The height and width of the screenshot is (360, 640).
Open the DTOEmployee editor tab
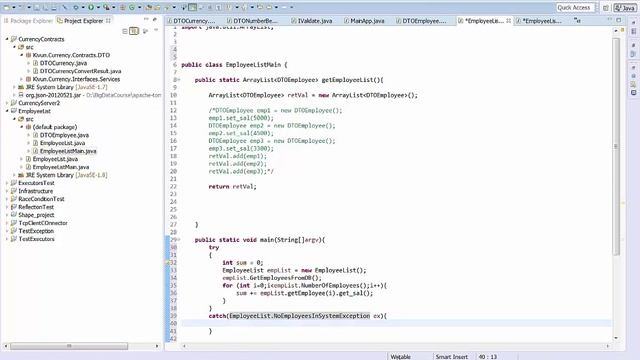tap(421, 21)
